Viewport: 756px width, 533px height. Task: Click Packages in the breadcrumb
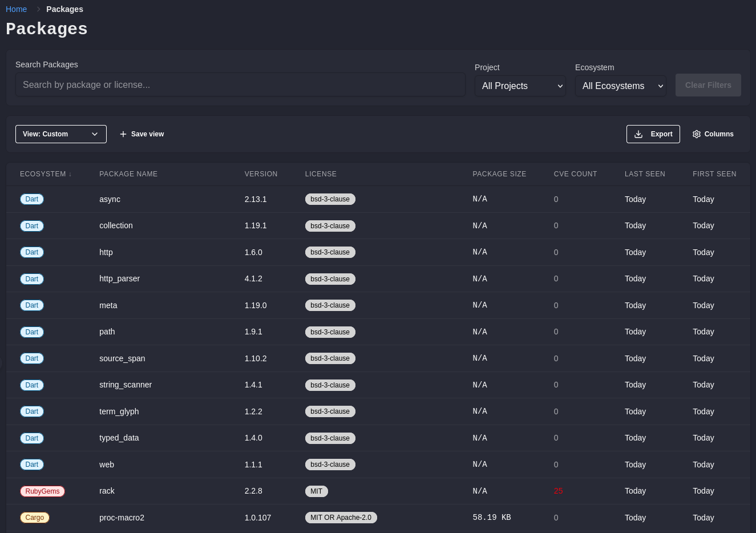[x=64, y=9]
